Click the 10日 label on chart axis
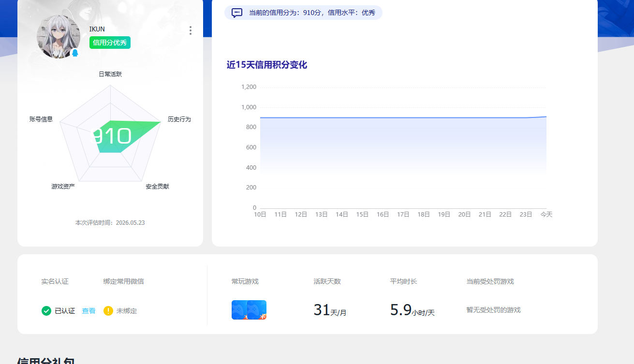The height and width of the screenshot is (364, 634). point(260,215)
